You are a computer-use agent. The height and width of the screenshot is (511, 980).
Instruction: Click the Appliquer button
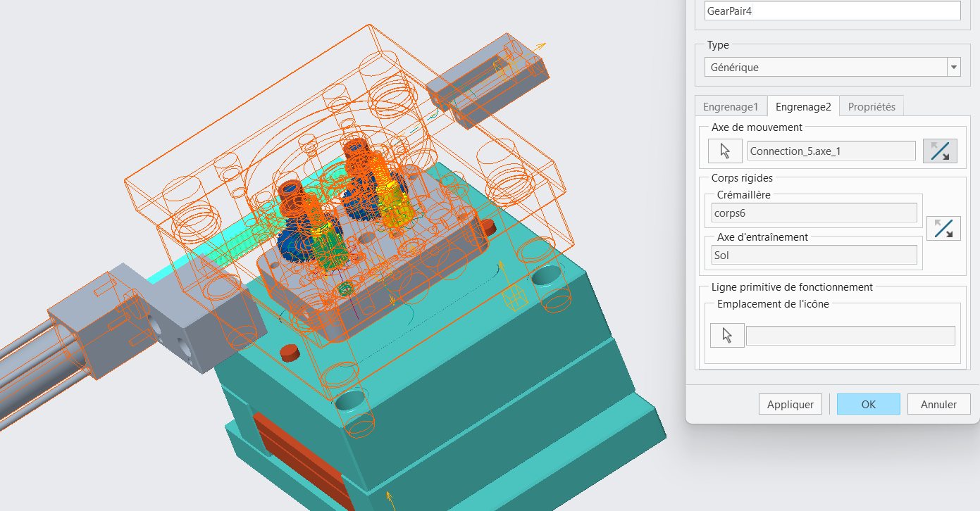coord(790,404)
